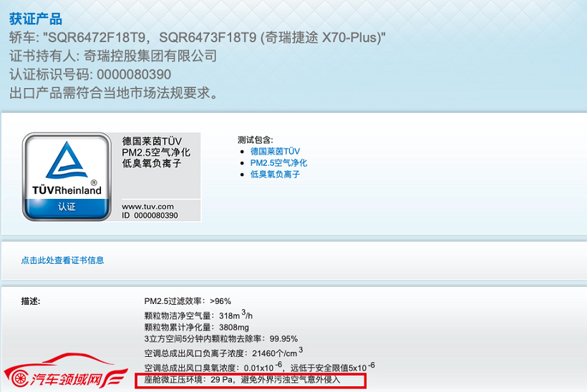This screenshot has height=392, width=587.
Task: Click the car model line with SQR6472F18T9
Action: 198,37
